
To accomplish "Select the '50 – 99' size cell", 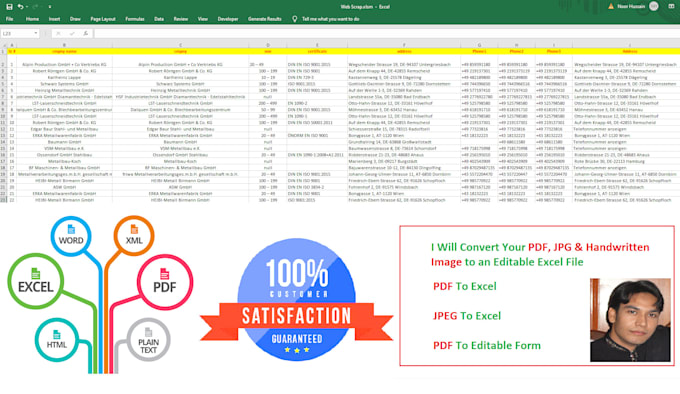I will tap(268, 110).
